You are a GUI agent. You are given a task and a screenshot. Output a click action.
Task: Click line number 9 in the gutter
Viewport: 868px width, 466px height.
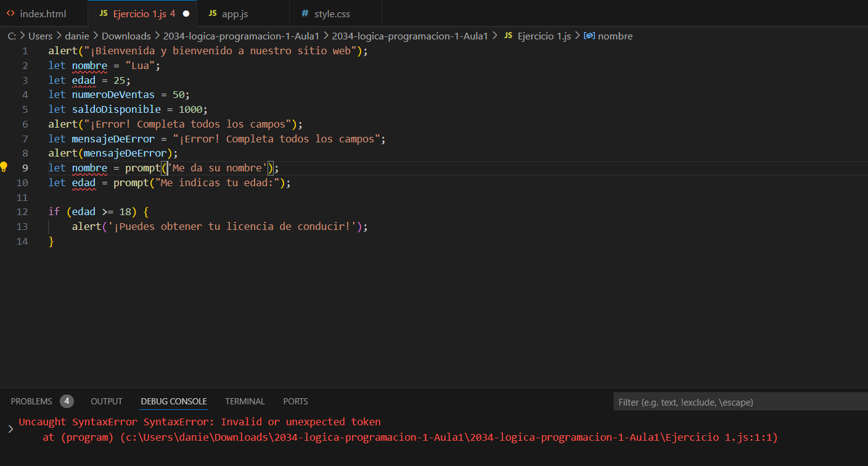25,168
